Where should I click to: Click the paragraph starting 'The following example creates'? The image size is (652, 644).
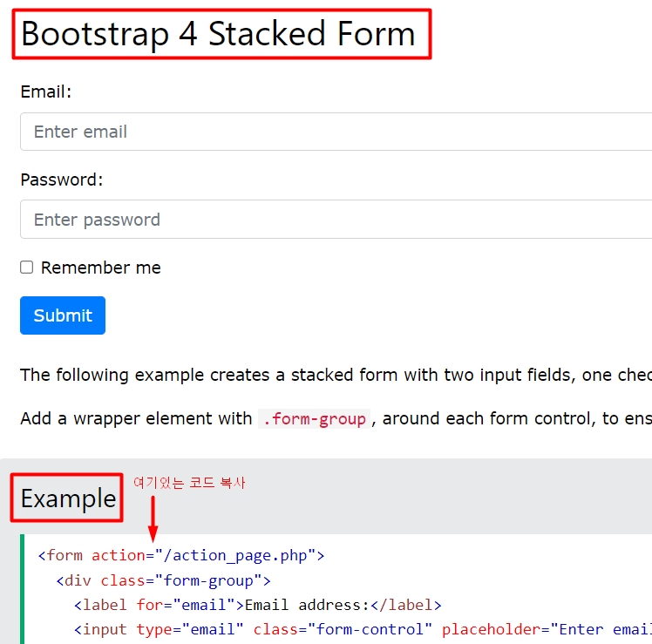pyautogui.click(x=336, y=375)
